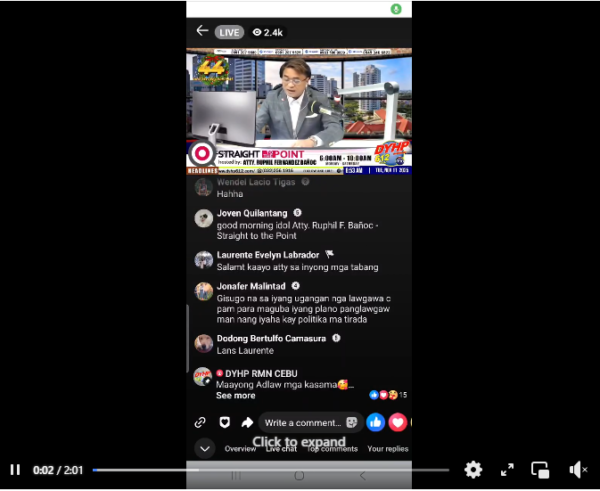This screenshot has height=491, width=600.
Task: Click the LIVE badge
Action: (230, 32)
